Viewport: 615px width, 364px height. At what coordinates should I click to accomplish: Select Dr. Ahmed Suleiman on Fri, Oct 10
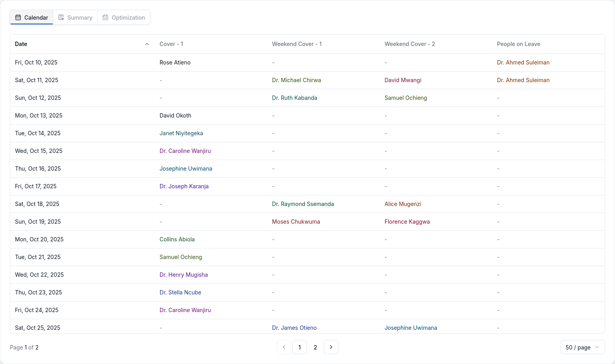pyautogui.click(x=523, y=63)
